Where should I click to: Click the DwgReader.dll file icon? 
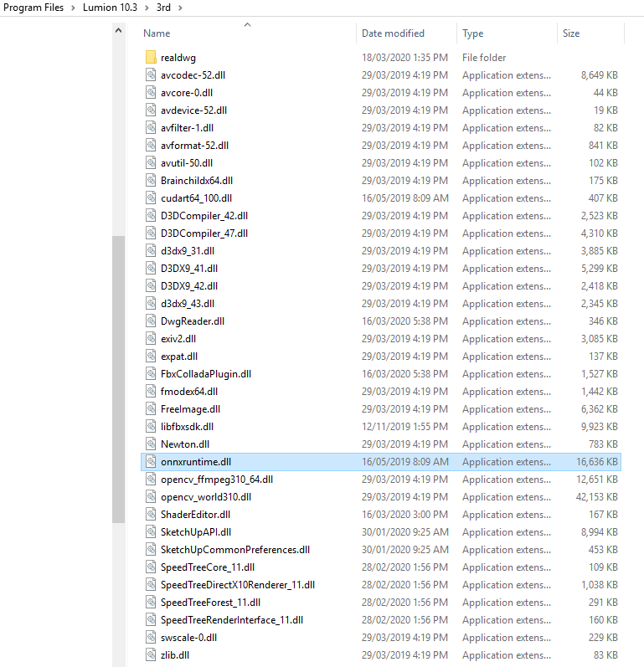pyautogui.click(x=151, y=321)
